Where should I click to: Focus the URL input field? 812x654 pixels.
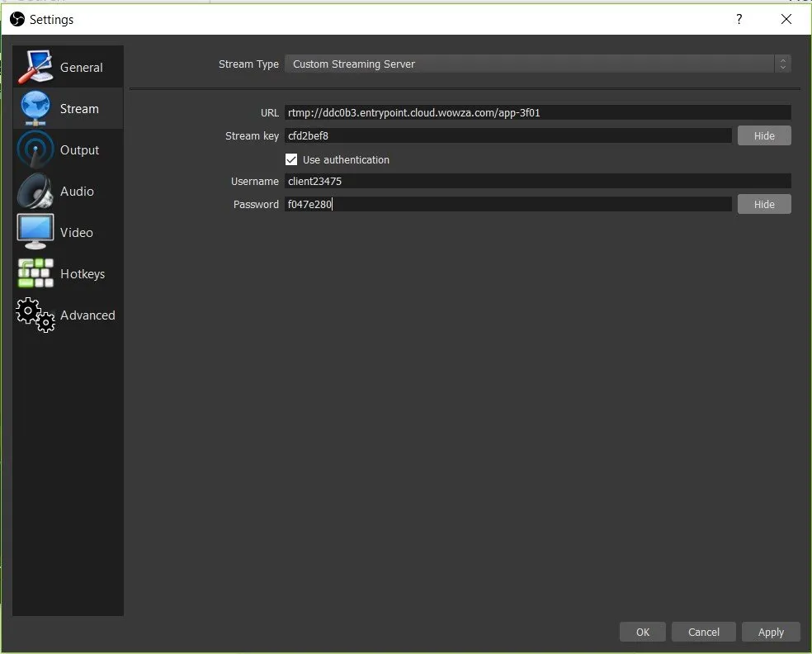point(537,112)
